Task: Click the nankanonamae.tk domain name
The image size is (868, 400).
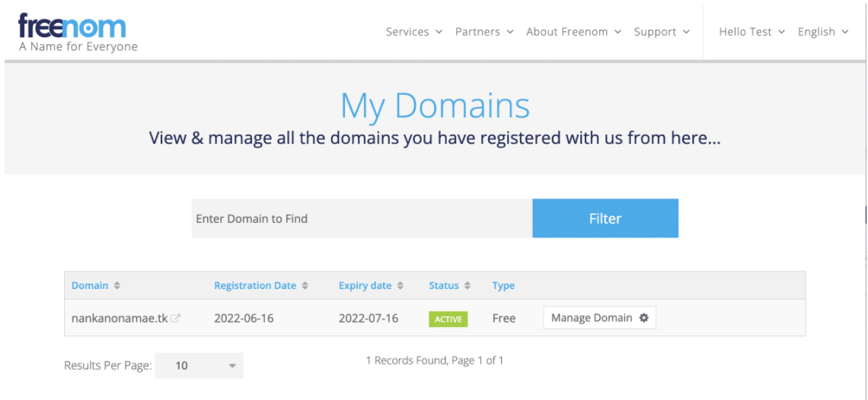Action: click(x=120, y=318)
